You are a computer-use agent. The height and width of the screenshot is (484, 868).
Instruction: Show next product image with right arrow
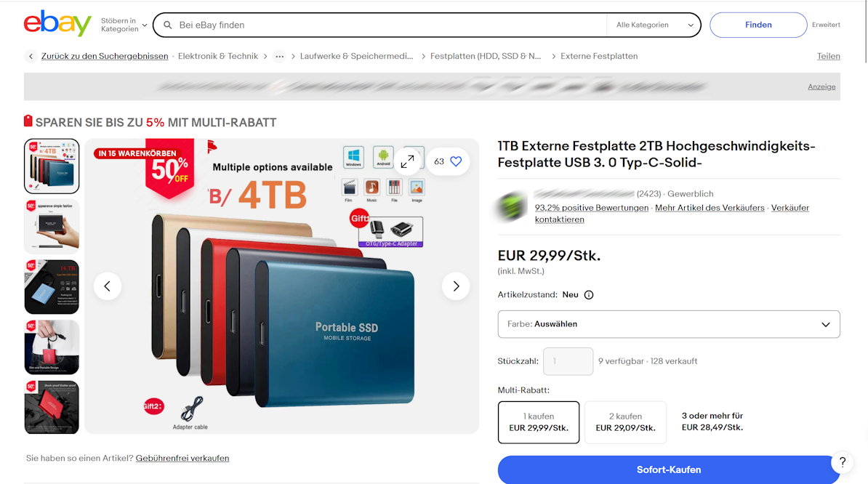tap(456, 286)
